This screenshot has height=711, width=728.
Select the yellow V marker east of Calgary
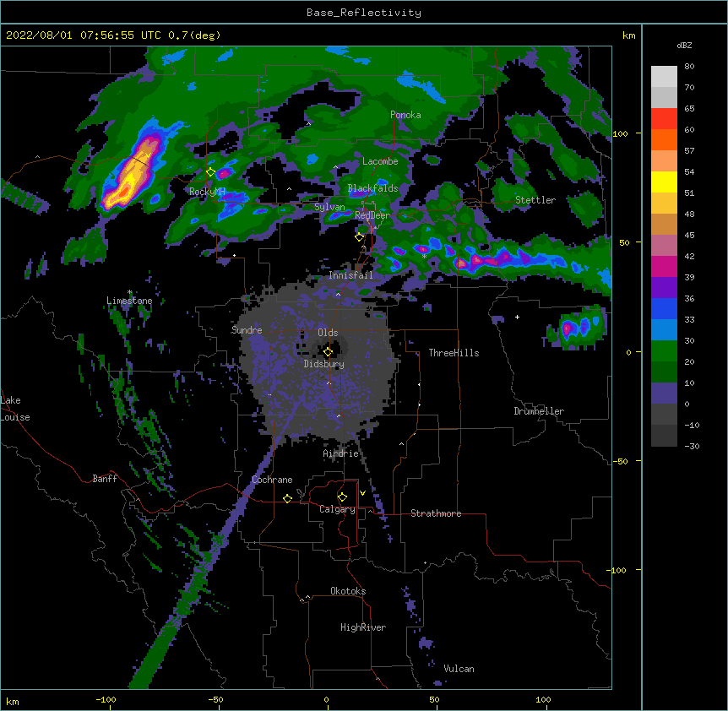coord(362,493)
